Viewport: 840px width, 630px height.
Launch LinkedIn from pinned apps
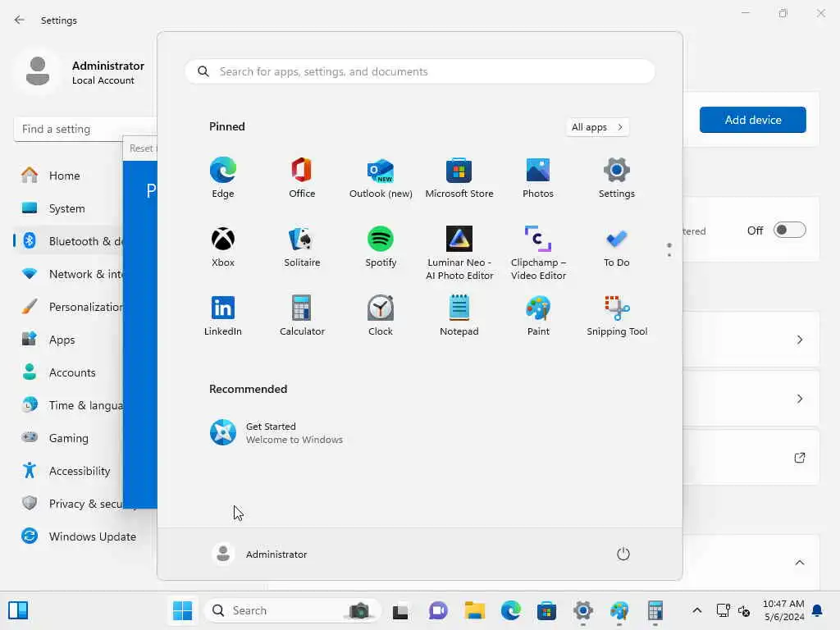tap(223, 316)
